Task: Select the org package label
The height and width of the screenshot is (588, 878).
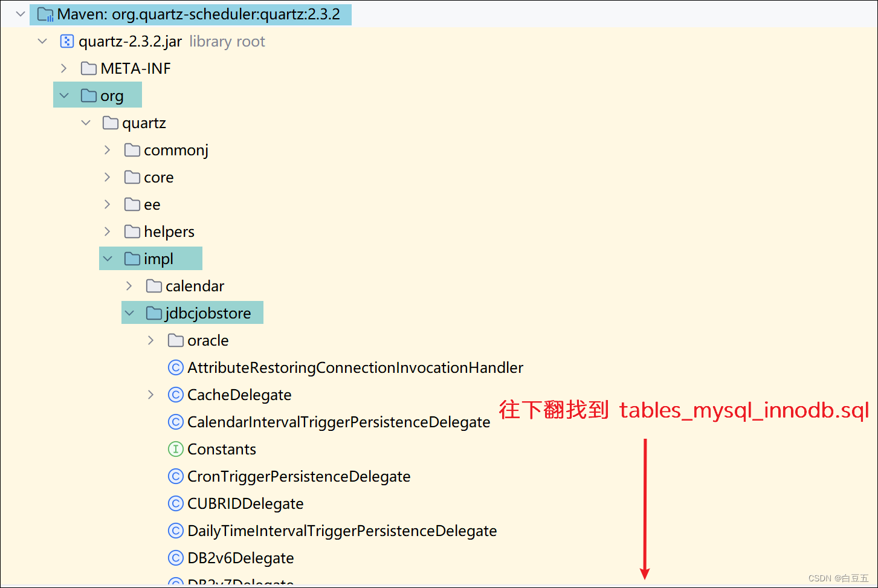Action: (112, 96)
